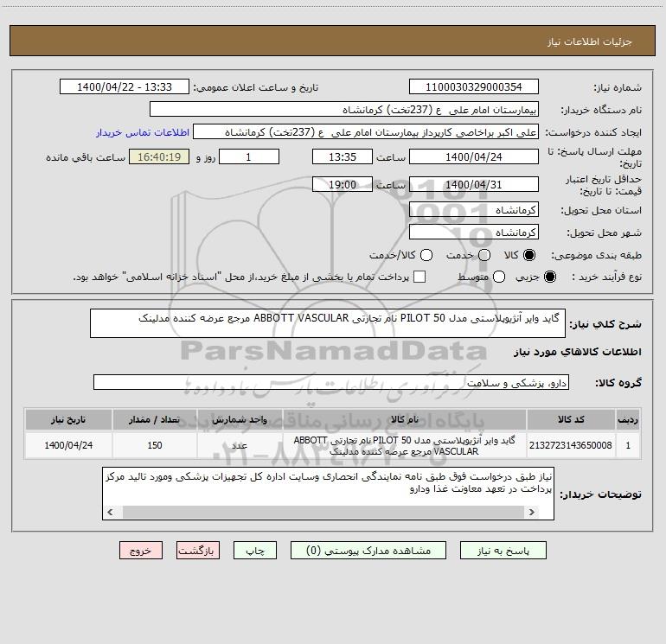Click the quantity cell 150
The width and height of the screenshot is (666, 644).
[155, 445]
